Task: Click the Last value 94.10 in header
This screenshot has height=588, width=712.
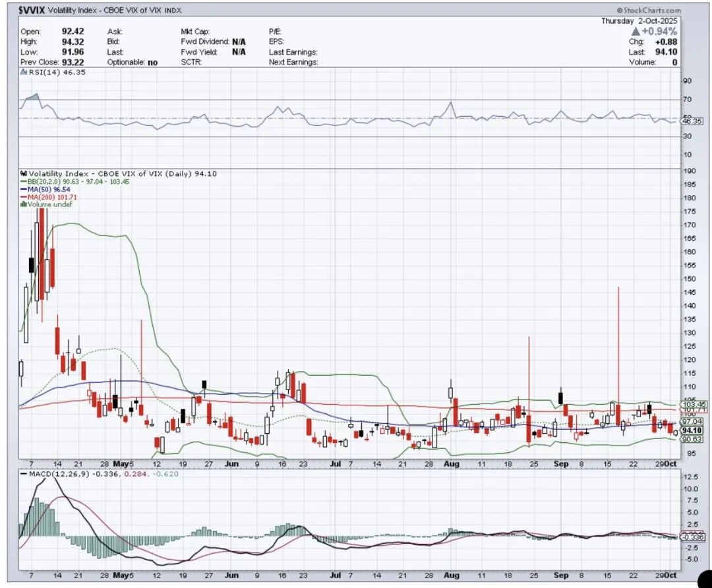Action: [666, 52]
